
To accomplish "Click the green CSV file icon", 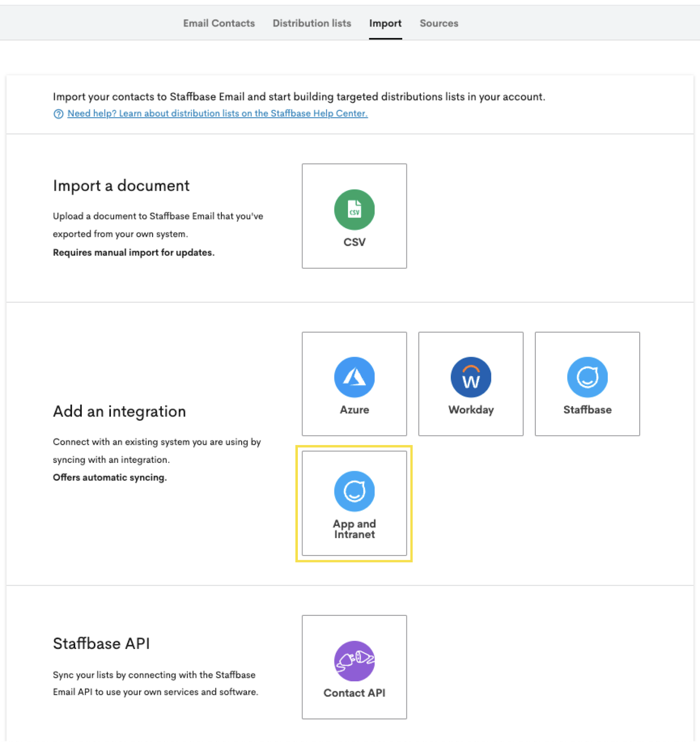I will click(354, 210).
